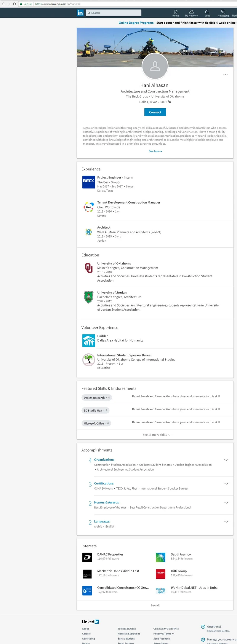Image resolution: width=237 pixels, height=644 pixels.
Task: Open Notifications in the navigation bar
Action: coord(235,13)
